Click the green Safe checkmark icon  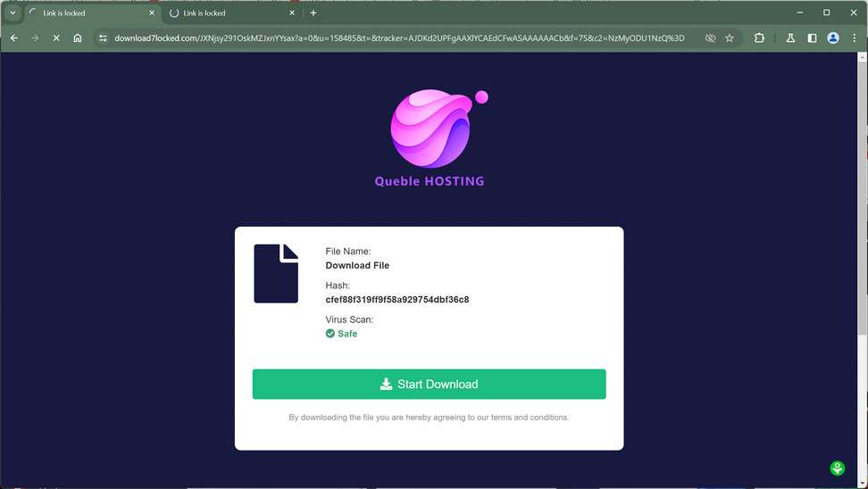click(330, 334)
